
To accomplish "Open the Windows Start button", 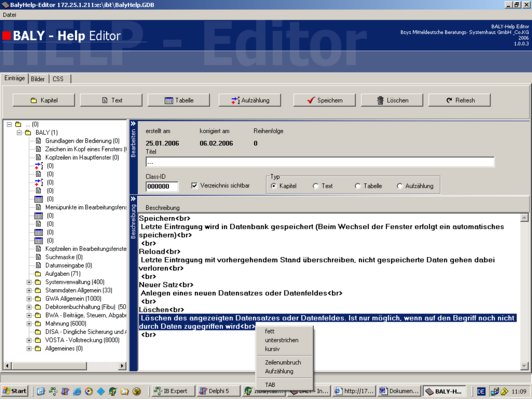I will (x=14, y=391).
